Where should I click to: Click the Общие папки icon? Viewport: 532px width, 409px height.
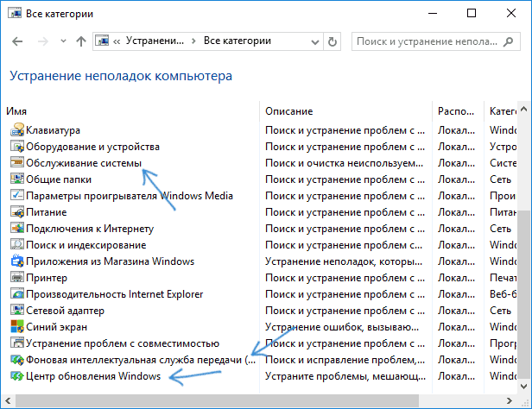point(17,179)
